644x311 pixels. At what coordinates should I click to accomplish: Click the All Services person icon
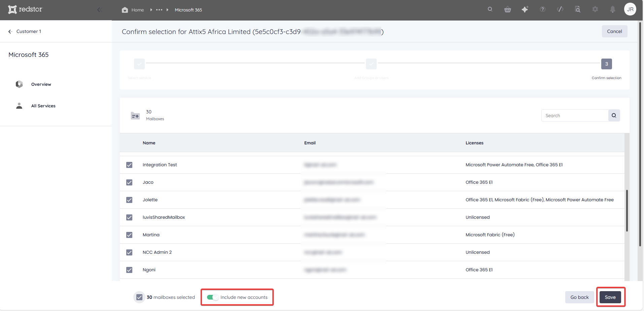click(x=19, y=106)
